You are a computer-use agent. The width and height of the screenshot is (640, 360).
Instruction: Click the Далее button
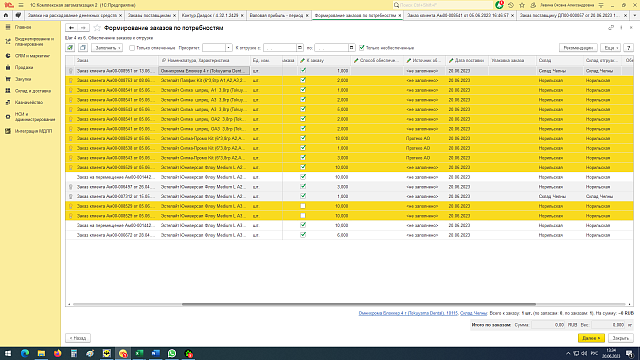tap(591, 338)
